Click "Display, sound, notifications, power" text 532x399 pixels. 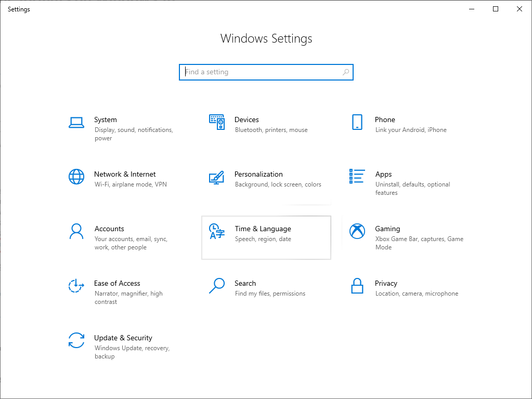tap(134, 134)
